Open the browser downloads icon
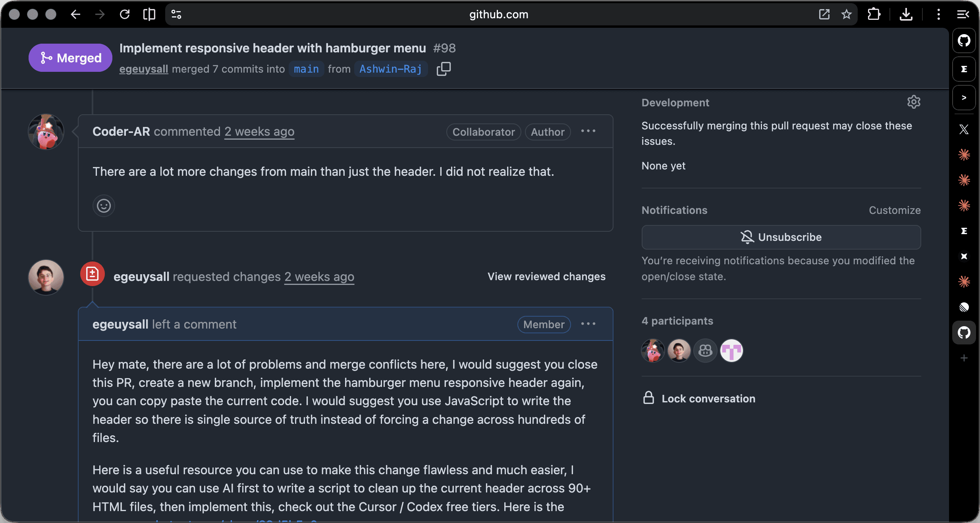The height and width of the screenshot is (523, 980). coord(906,15)
